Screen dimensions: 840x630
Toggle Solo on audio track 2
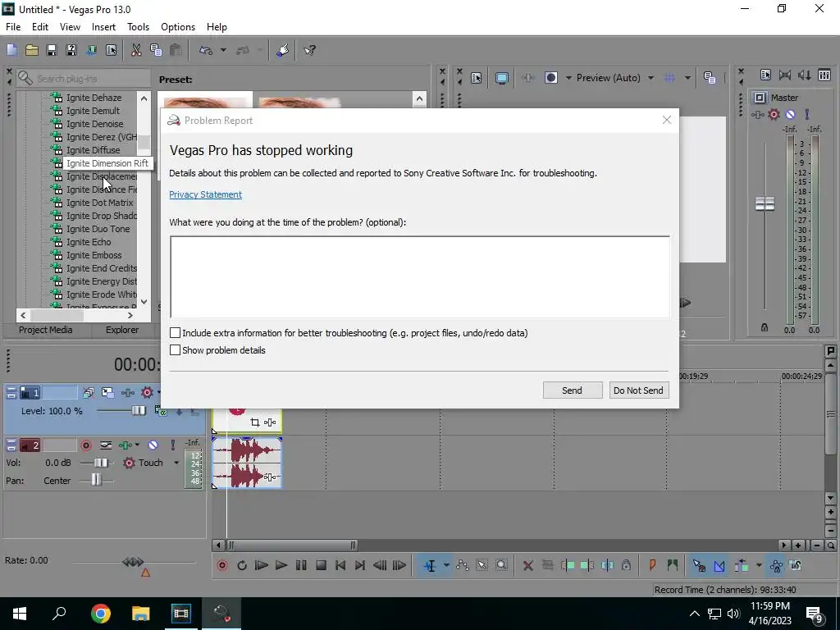(172, 445)
